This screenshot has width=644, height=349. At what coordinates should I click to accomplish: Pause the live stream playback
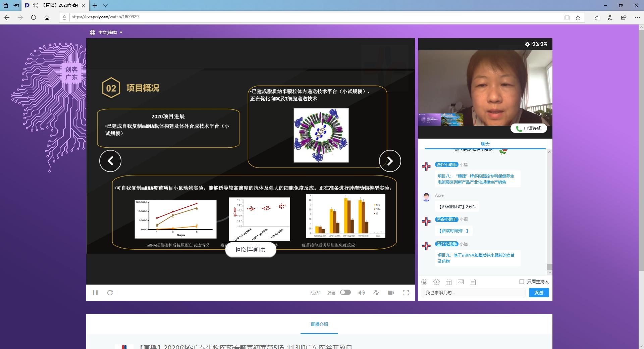coord(95,293)
